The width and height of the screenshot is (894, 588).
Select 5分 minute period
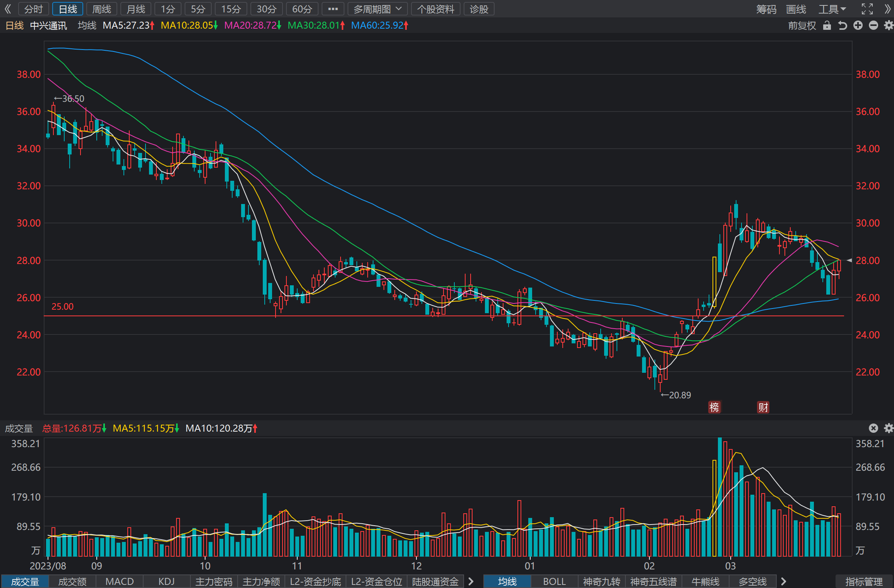198,9
